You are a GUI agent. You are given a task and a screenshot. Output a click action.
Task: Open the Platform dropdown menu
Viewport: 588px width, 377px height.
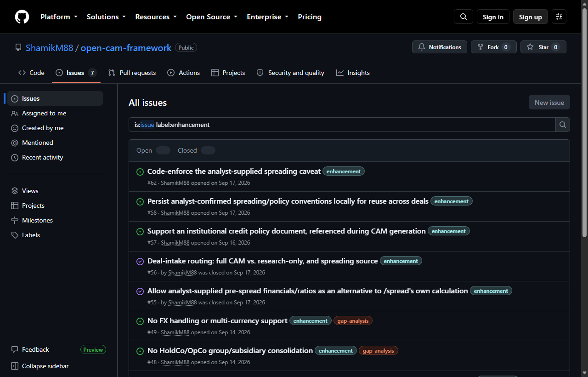(59, 17)
